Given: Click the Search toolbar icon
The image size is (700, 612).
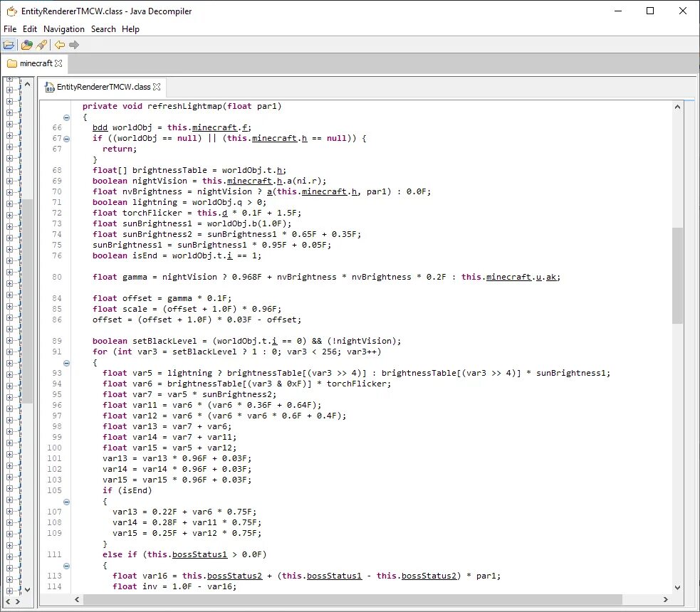Looking at the screenshot, I should tap(41, 45).
